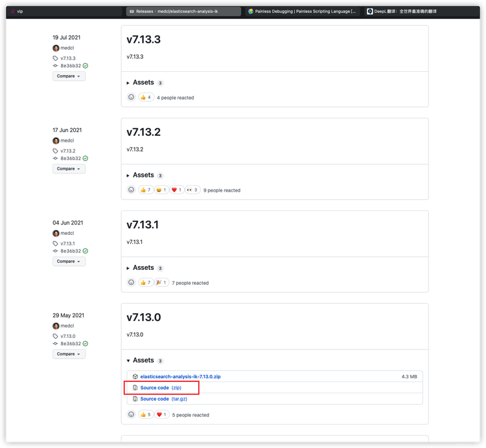Open the v7.13.2 tag link in sidebar
Screen dimensions: 486x448
click(x=68, y=151)
